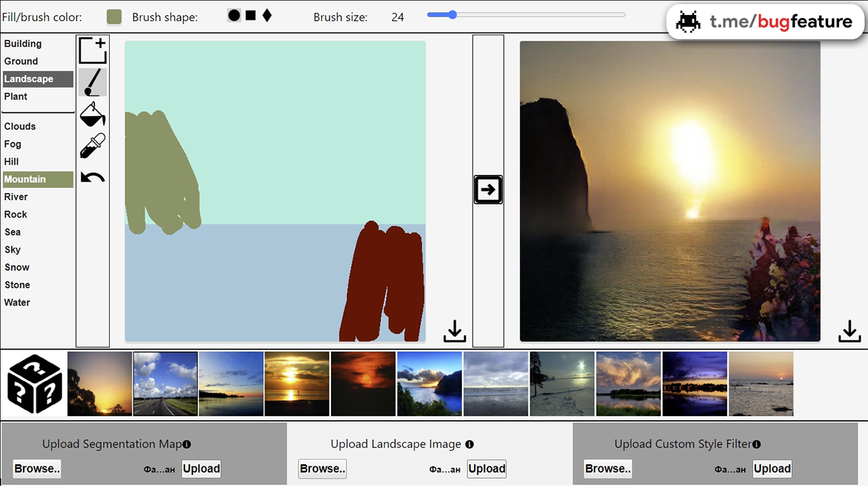Choose the Rock label
Viewport: 868px width, 486px height.
tap(38, 214)
